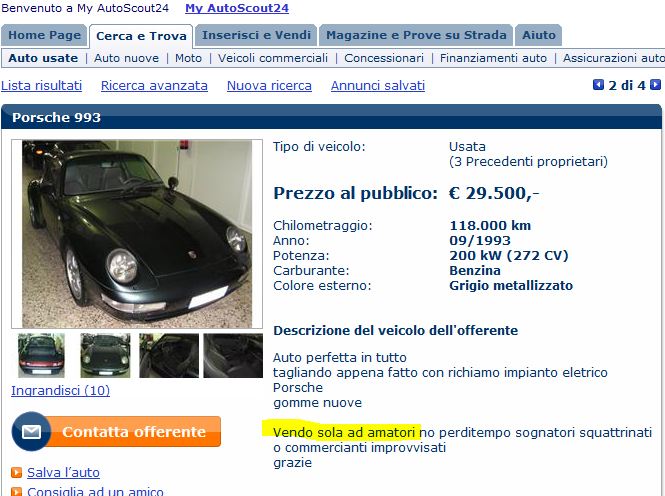This screenshot has width=665, height=496.
Task: Open Concessionari submenu item
Action: tap(384, 58)
